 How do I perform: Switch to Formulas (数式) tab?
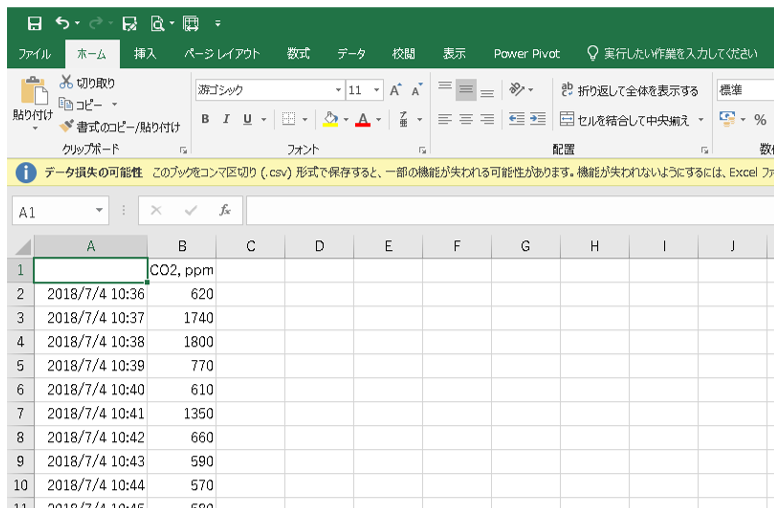click(x=298, y=54)
